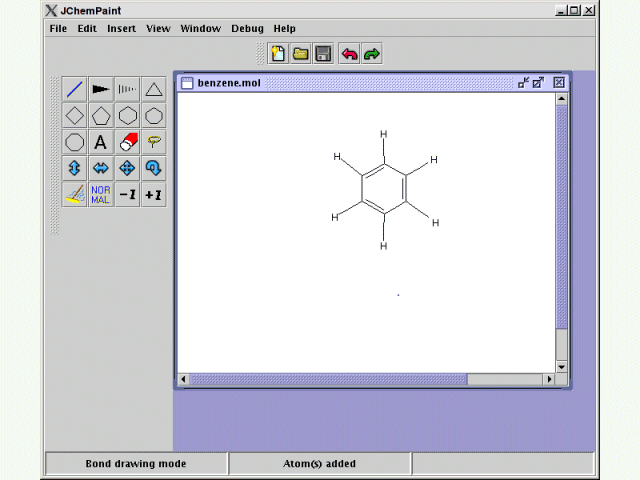Click the benzene.mol window icon

187,83
